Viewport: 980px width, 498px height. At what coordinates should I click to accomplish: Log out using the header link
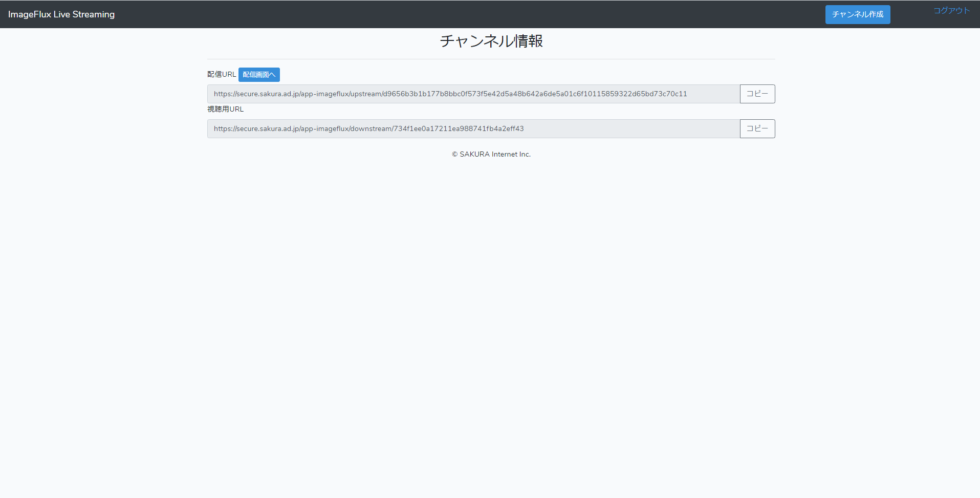950,10
